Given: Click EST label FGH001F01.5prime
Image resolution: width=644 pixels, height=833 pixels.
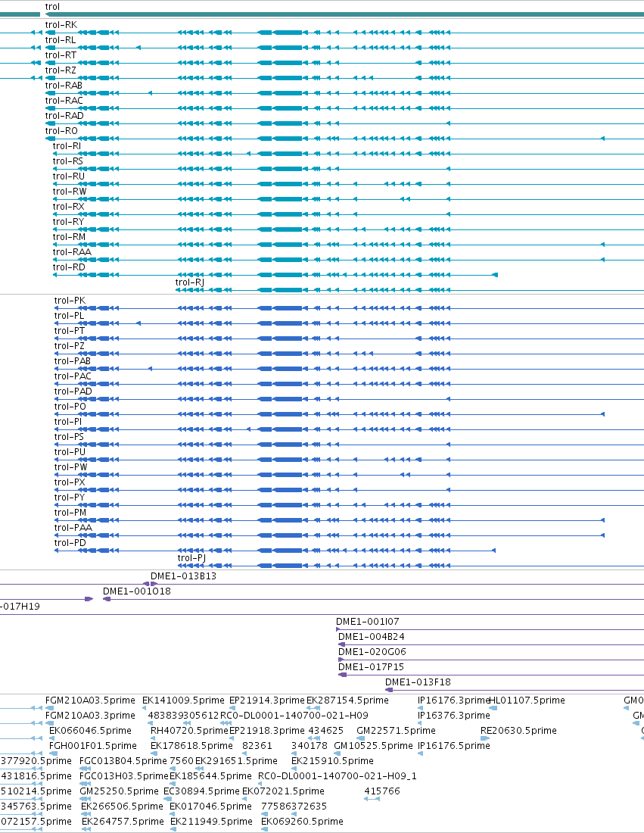Looking at the screenshot, I should coord(93,746).
